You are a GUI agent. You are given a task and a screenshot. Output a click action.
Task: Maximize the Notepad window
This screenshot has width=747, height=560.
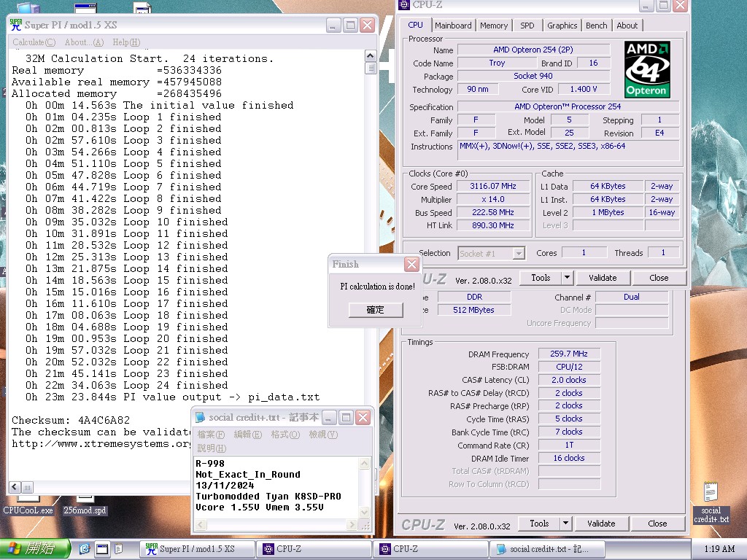point(347,418)
